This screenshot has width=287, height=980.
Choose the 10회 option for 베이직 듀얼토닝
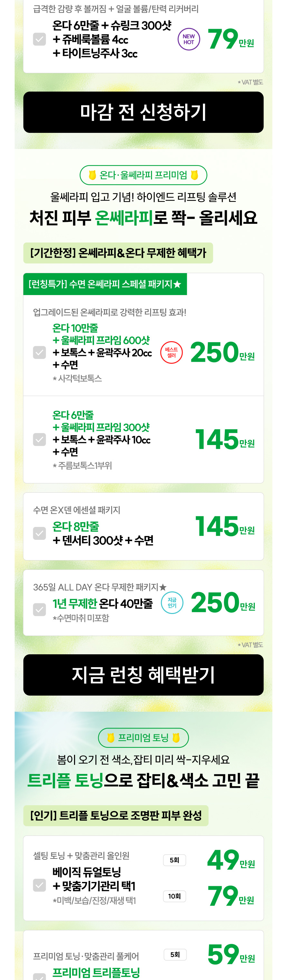tap(175, 896)
